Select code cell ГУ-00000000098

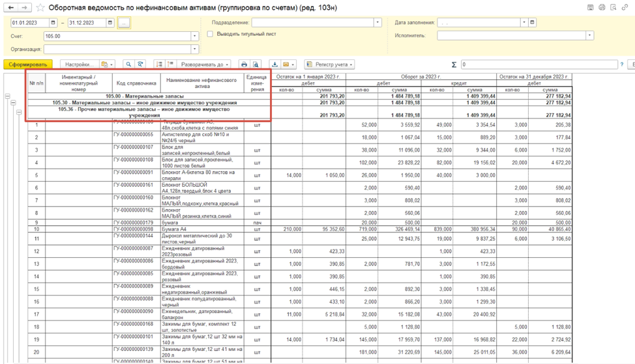point(136,229)
